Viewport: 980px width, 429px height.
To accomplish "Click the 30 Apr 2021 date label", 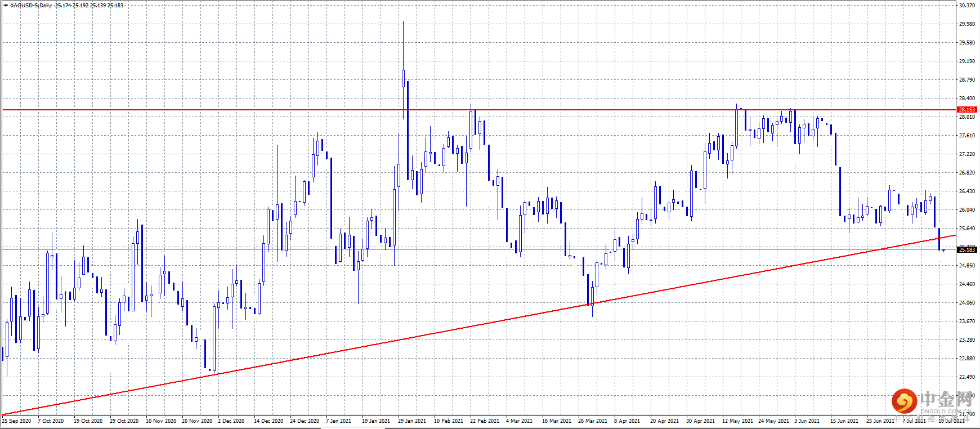I will [x=701, y=421].
